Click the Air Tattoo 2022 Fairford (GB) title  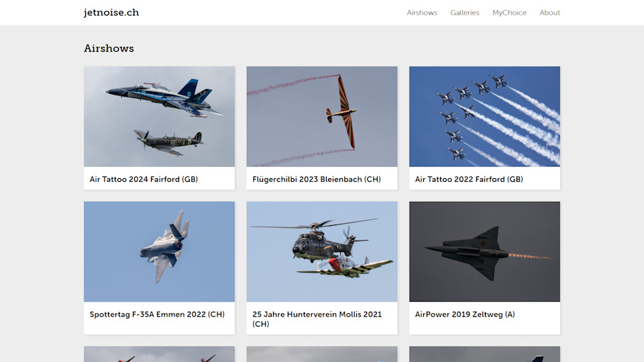pos(469,180)
